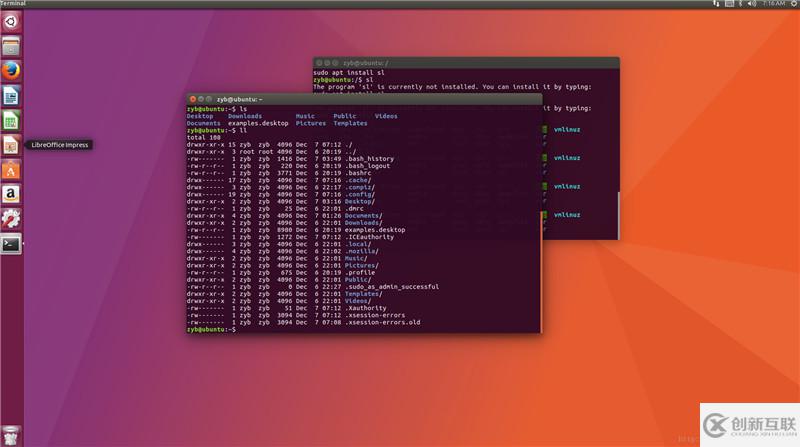Screen dimensions: 800x447
Task: Click 'Templates' in the ls output
Action: click(x=351, y=123)
